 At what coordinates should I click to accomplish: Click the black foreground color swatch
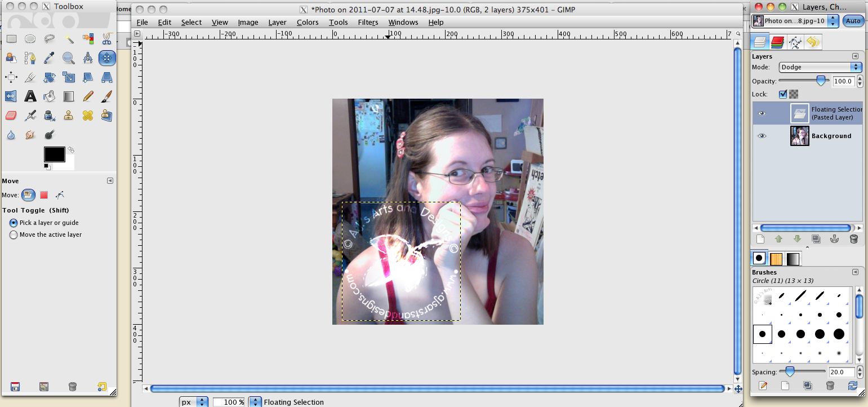pyautogui.click(x=54, y=154)
